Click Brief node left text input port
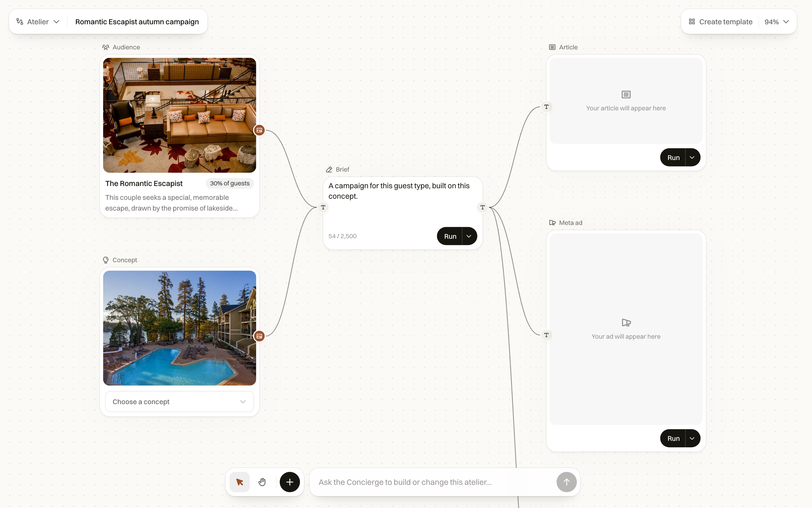Screen dimensions: 812x508 (323, 207)
